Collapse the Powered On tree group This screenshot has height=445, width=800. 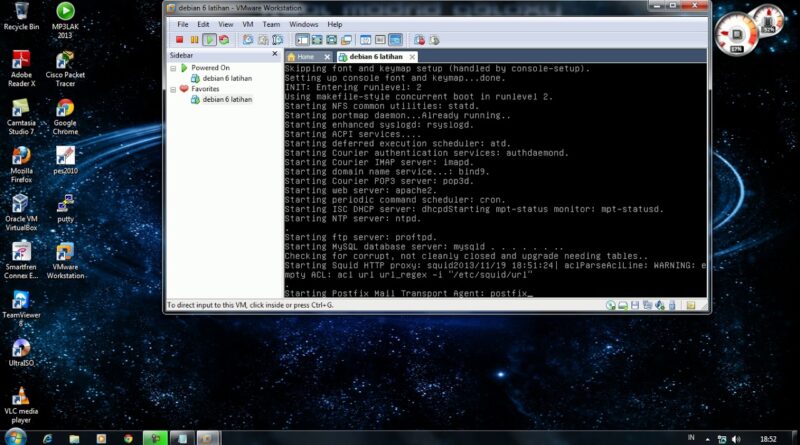pos(173,68)
